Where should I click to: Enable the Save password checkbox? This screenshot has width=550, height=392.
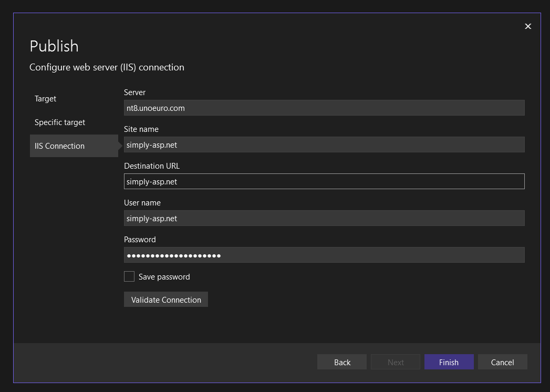(129, 276)
